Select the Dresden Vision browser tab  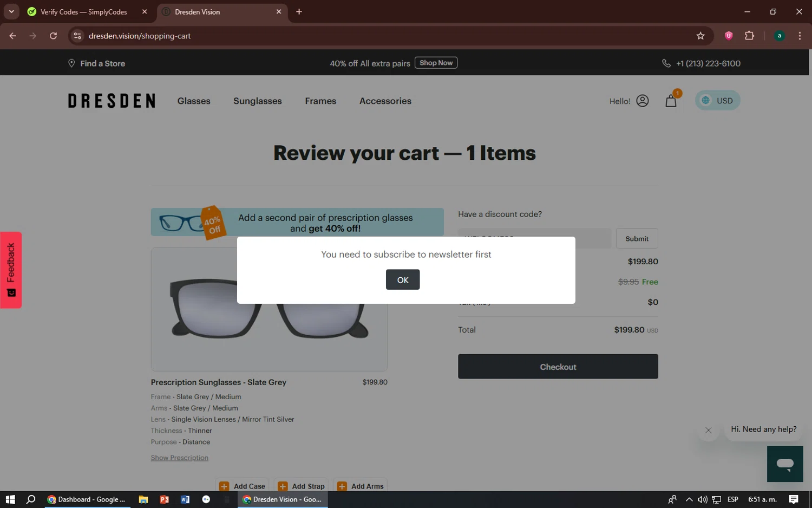[x=217, y=12]
